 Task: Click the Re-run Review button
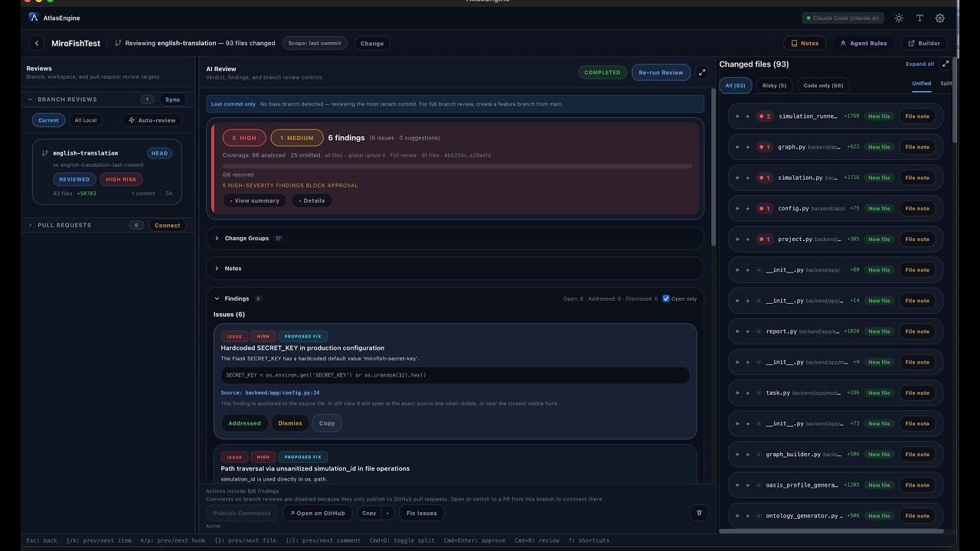click(661, 73)
